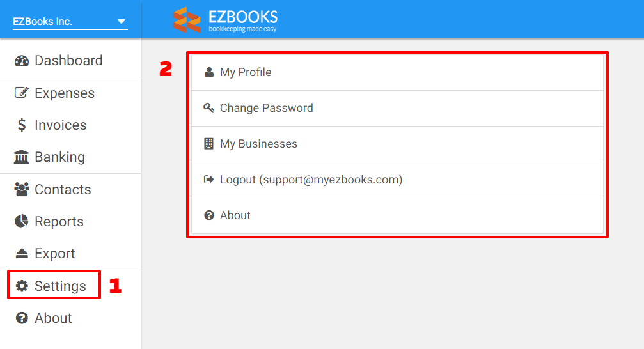Open the EZBooks Inc. business dropdown arrow

tap(121, 21)
